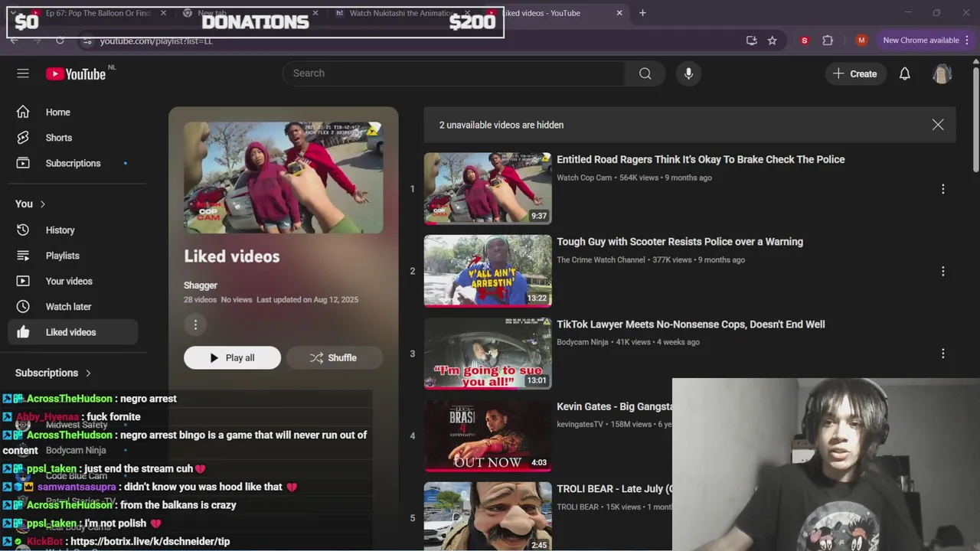Viewport: 980px width, 551px height.
Task: Activate voice search microphone
Action: coord(688,73)
